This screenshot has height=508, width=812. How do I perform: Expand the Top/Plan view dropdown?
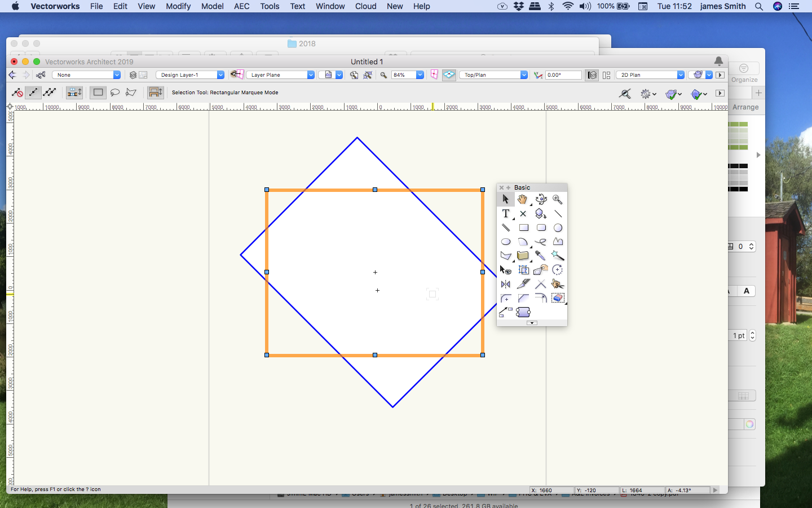click(493, 75)
